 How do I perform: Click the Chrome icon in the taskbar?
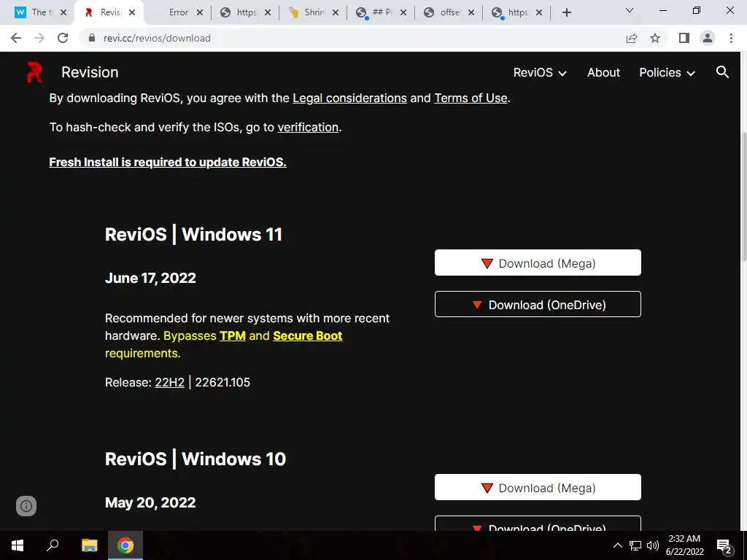click(125, 545)
